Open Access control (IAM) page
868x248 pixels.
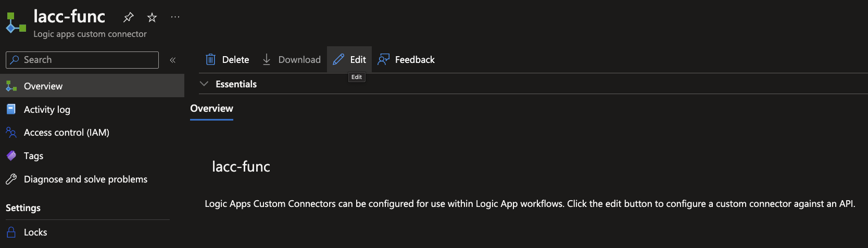click(x=66, y=133)
